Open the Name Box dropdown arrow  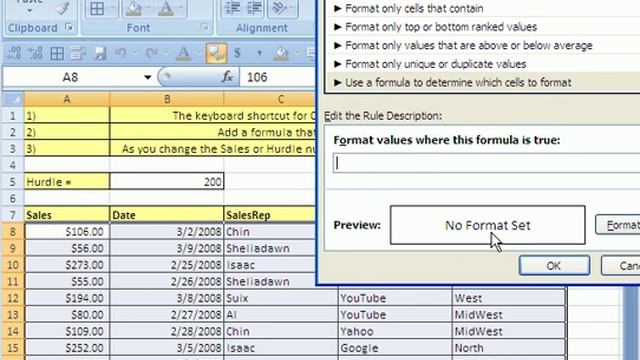[x=147, y=77]
